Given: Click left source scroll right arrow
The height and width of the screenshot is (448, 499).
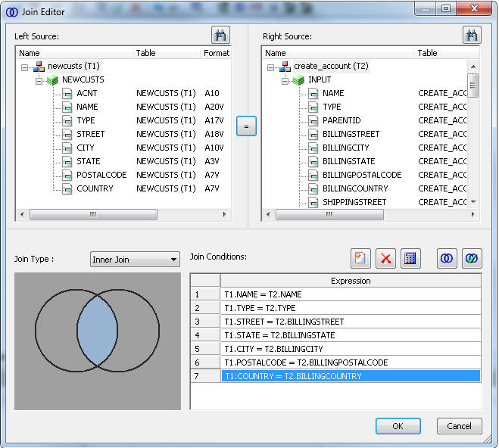Looking at the screenshot, I should point(224,214).
